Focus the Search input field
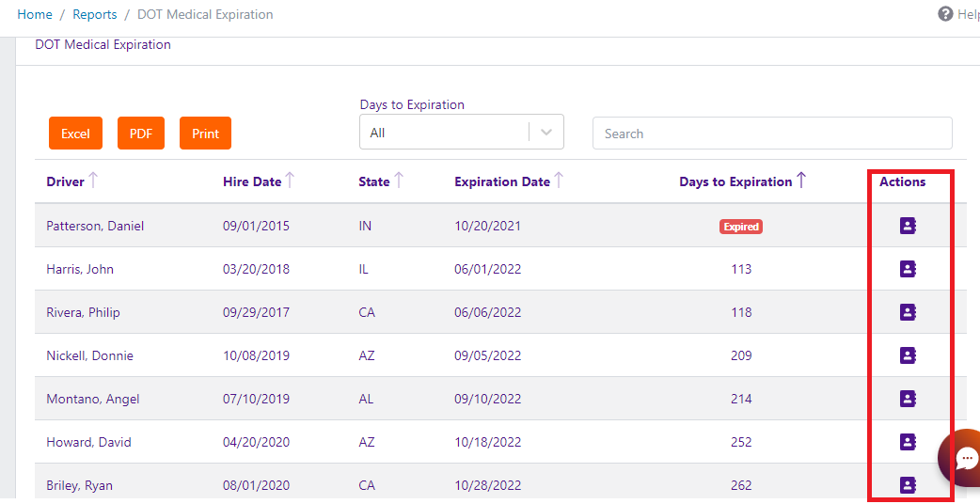The height and width of the screenshot is (504, 980). [771, 134]
